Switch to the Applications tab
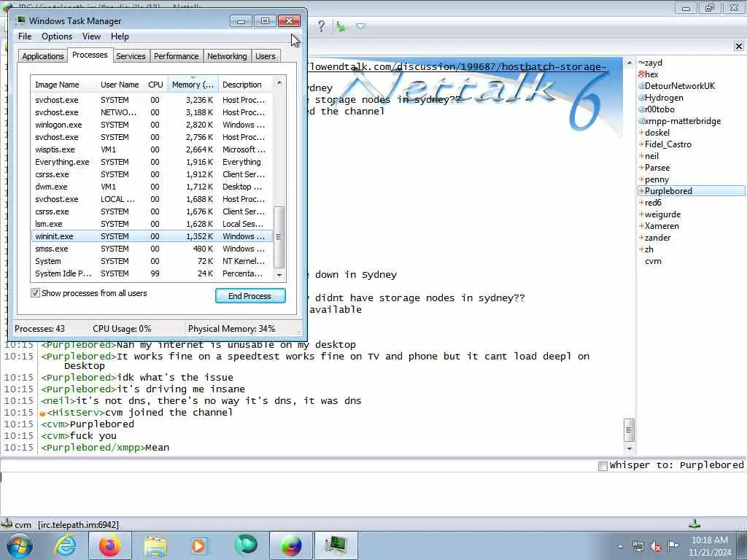 click(43, 56)
